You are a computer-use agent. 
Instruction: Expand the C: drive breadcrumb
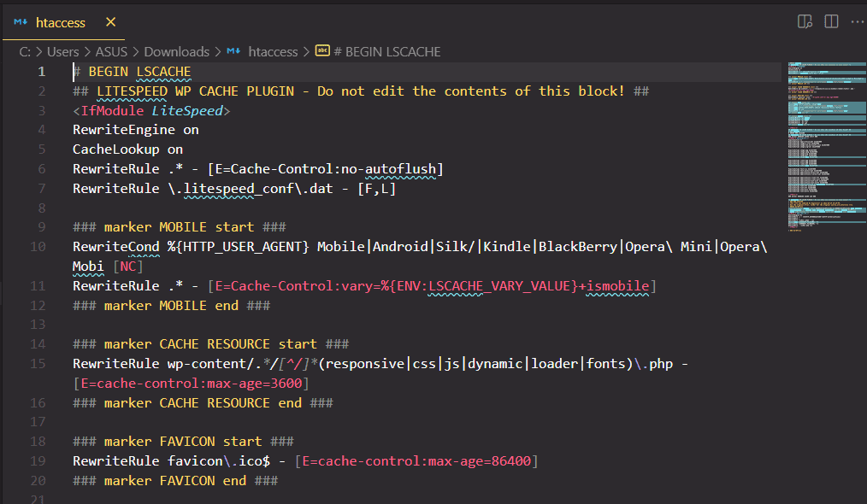click(x=25, y=51)
